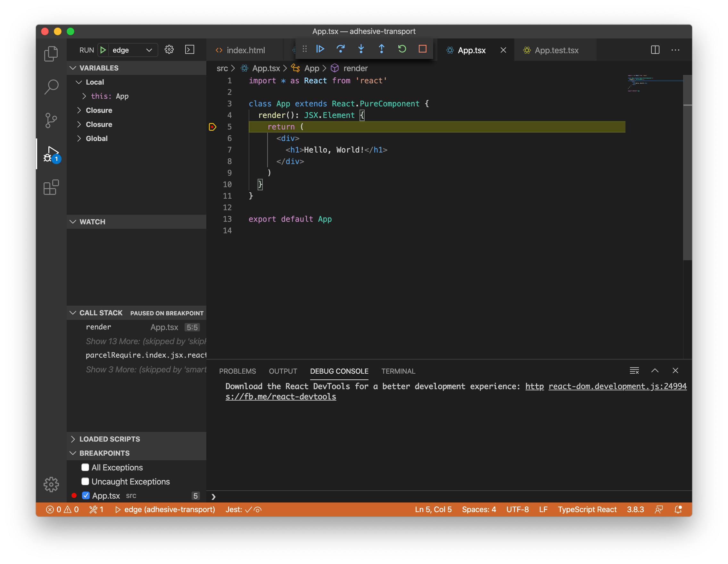Open the Run and Debug sidebar view

click(x=51, y=154)
